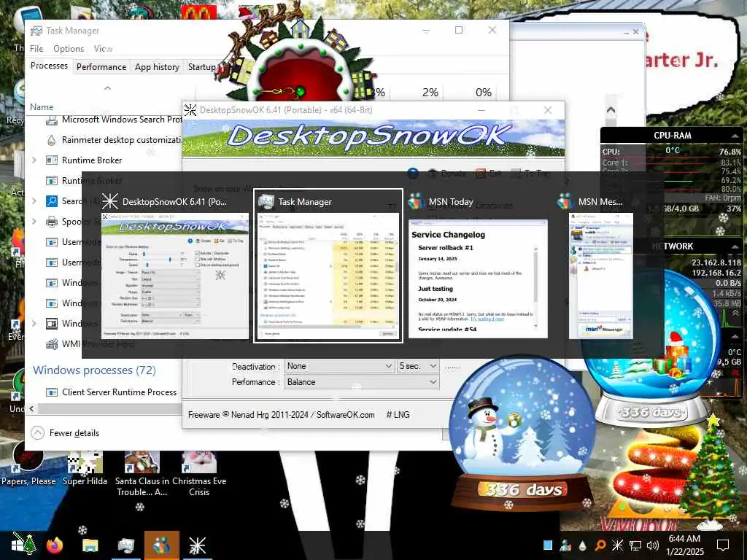
Task: Click the SoftwareOK.com freeware text
Action: point(345,415)
